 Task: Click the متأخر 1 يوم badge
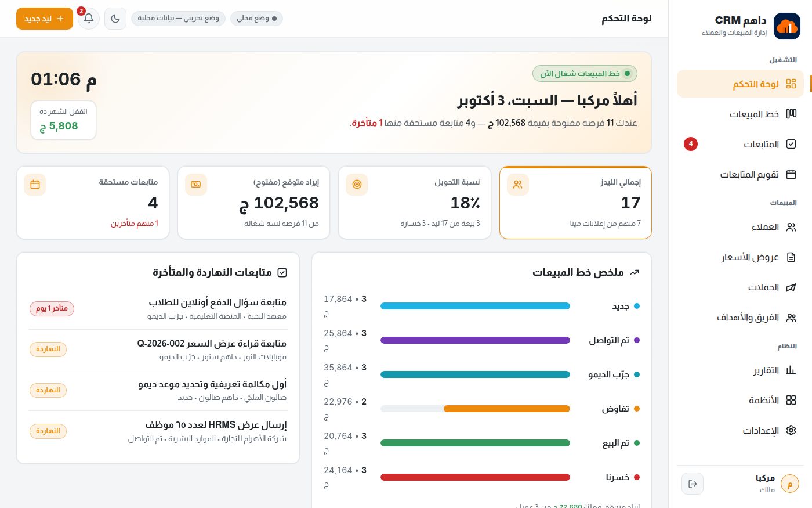coord(52,308)
